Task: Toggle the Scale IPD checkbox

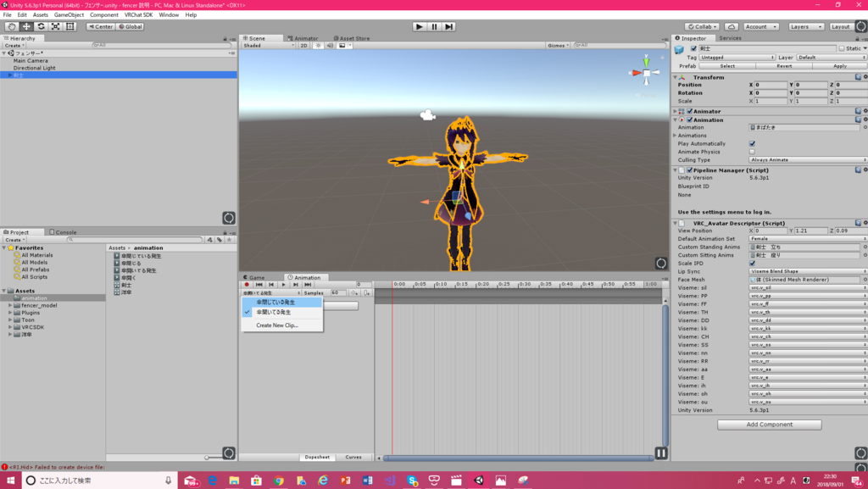Action: (752, 264)
